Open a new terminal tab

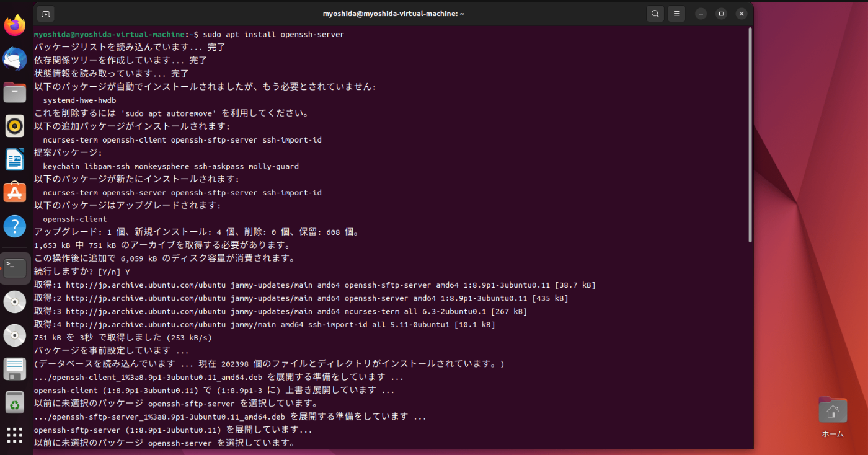coord(45,13)
